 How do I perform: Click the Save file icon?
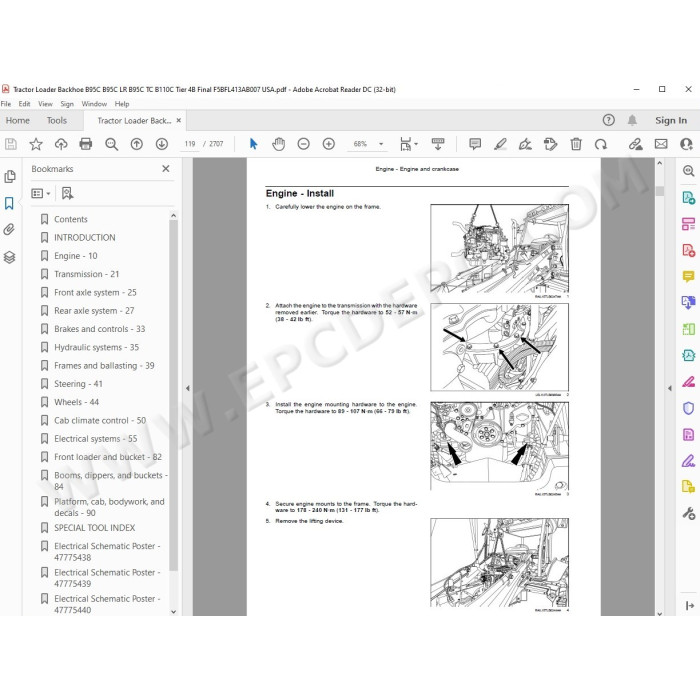tap(11, 144)
